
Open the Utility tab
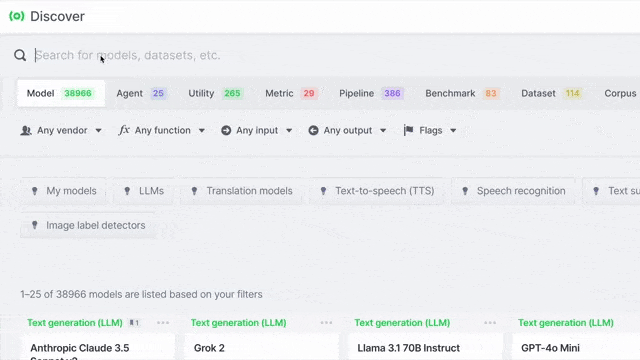(x=216, y=93)
